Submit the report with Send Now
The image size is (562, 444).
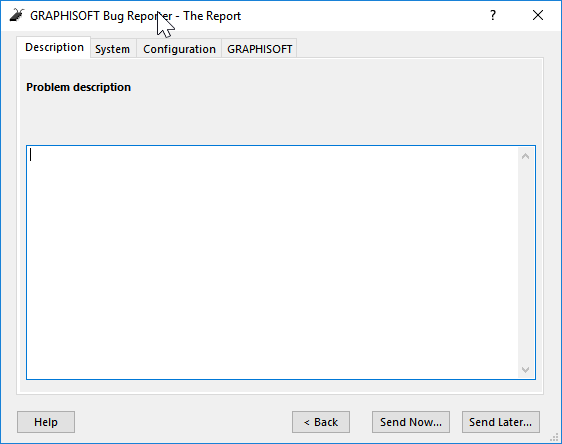coord(411,422)
